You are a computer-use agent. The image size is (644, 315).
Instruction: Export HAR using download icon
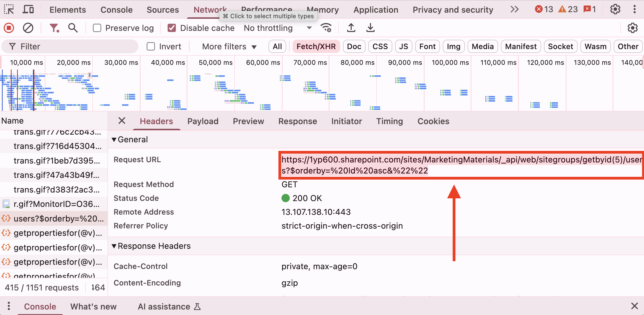tap(370, 28)
